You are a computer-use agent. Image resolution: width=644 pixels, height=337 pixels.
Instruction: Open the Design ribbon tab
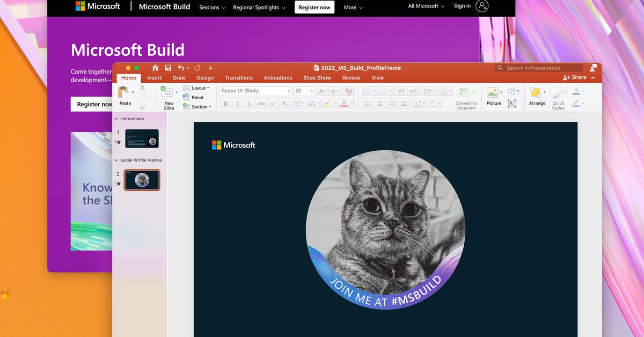click(x=205, y=78)
